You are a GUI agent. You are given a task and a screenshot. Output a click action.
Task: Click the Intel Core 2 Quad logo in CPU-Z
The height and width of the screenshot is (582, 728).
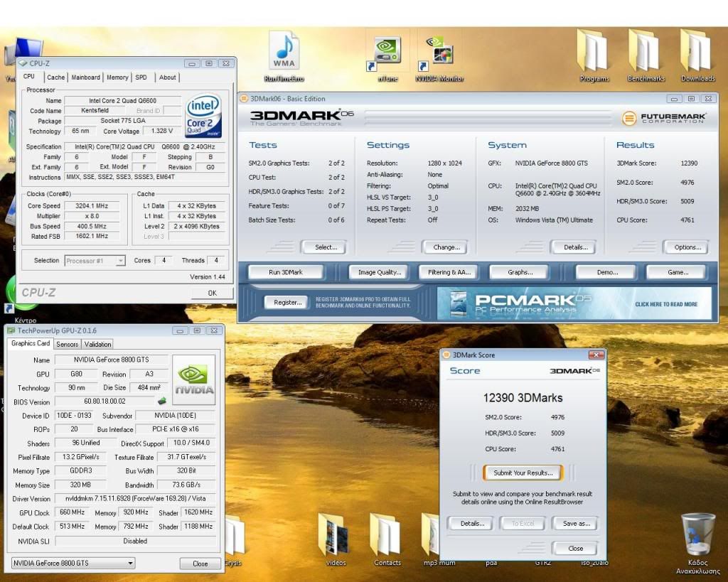tap(204, 117)
